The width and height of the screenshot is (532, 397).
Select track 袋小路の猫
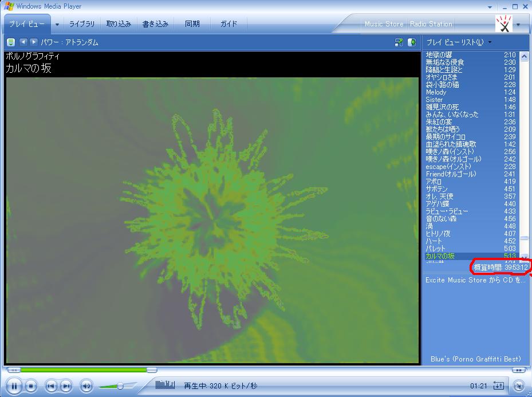471,85
